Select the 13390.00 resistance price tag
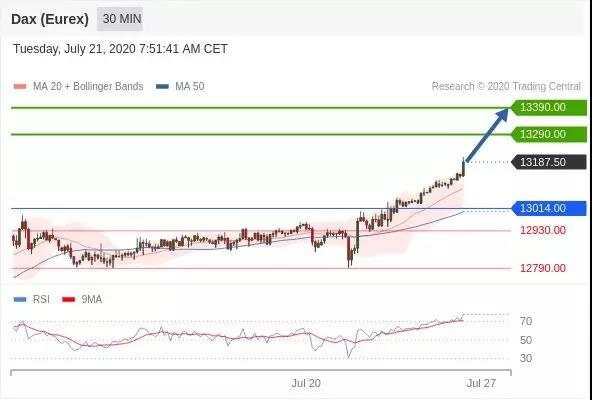Viewport: 592px width, 400px height. 549,108
